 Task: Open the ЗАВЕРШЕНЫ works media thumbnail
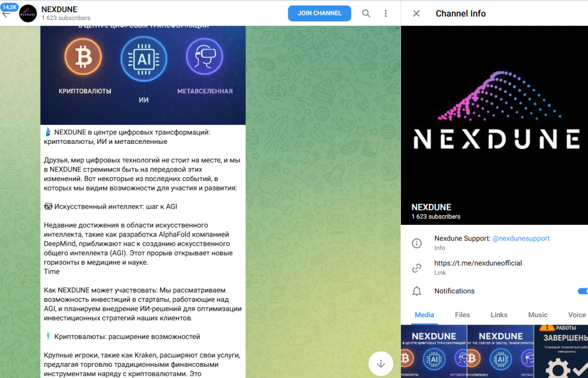pos(561,351)
